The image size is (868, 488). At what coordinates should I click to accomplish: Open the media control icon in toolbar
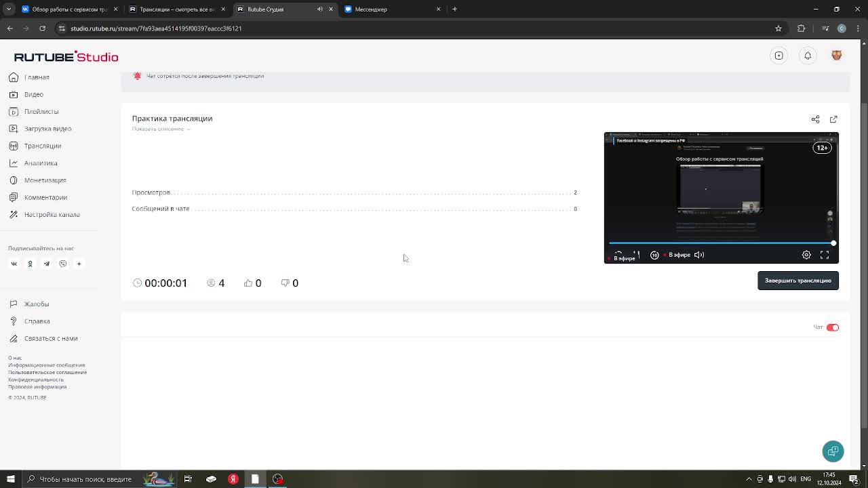(825, 28)
